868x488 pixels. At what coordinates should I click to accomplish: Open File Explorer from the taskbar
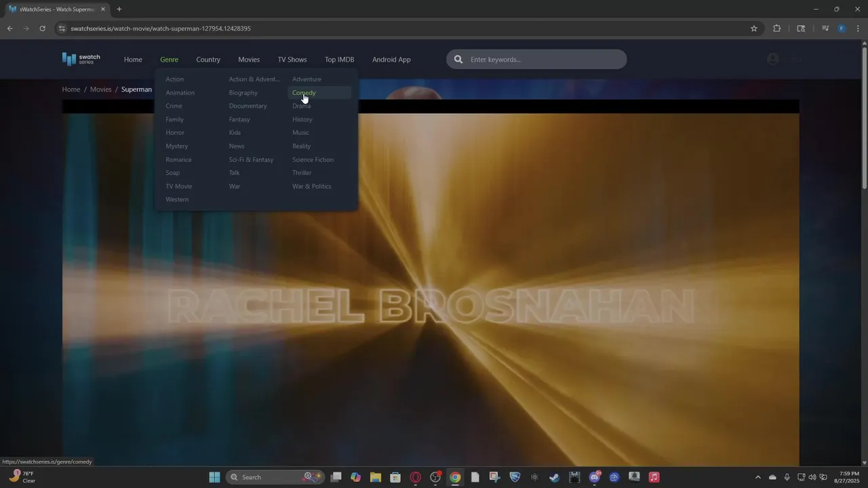(375, 477)
